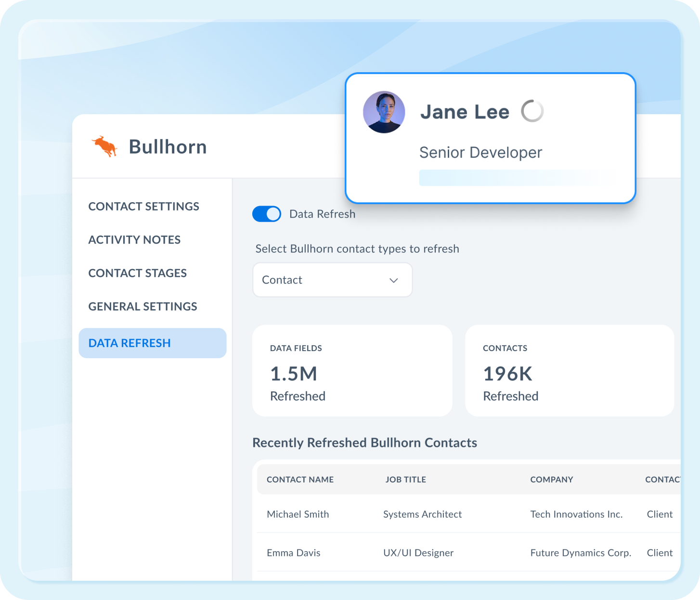This screenshot has height=600, width=700.
Task: Click the Company column header
Action: (552, 480)
